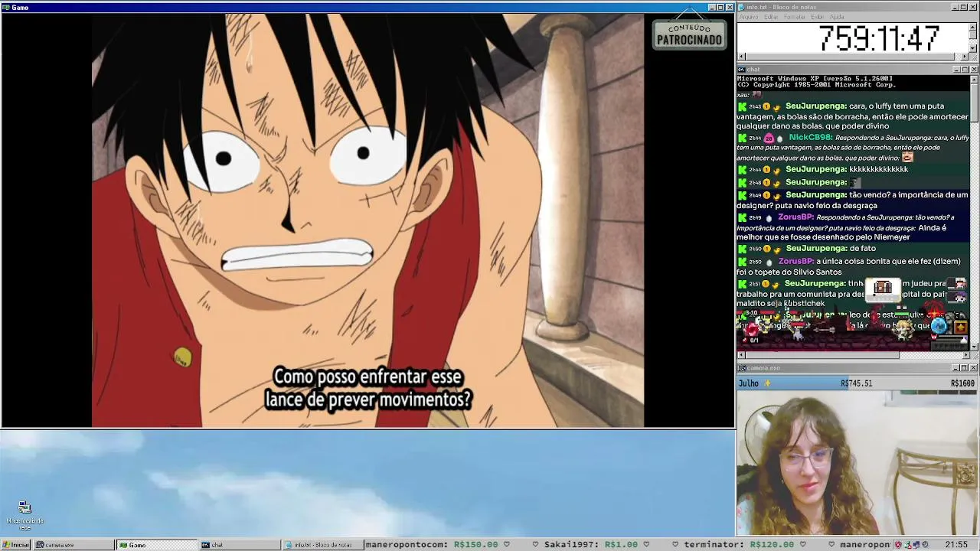Click up arrow of chat window vertical scrollbar
This screenshot has height=551, width=980.
coord(974,80)
